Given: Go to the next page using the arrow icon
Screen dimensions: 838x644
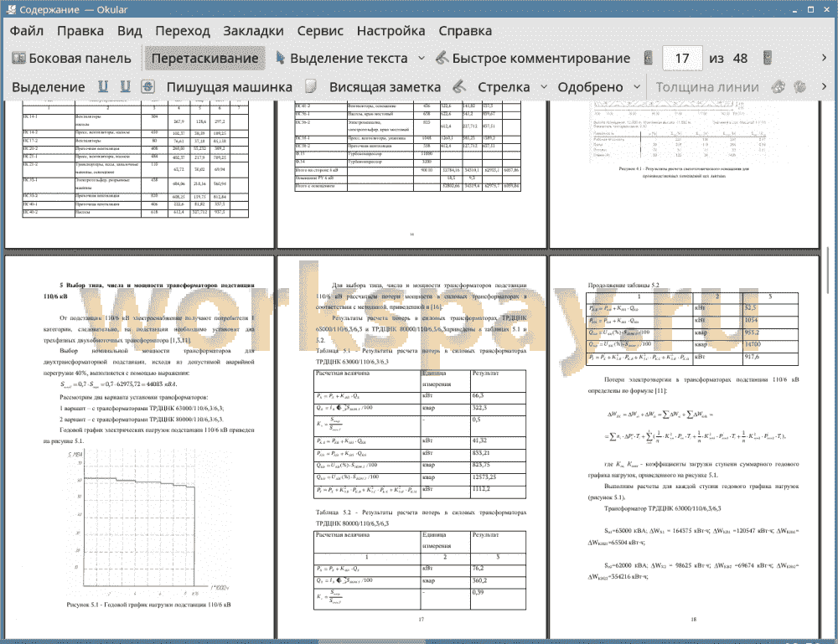Looking at the screenshot, I should tap(768, 59).
